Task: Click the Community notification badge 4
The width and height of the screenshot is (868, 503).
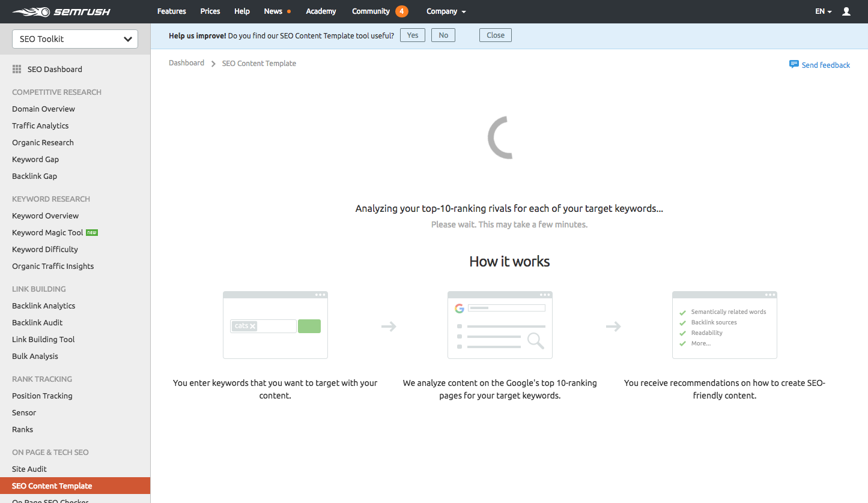Action: [402, 11]
